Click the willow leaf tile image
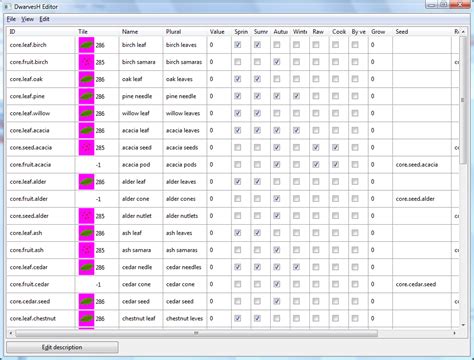Screen dimensions: 474x360 click(86, 113)
